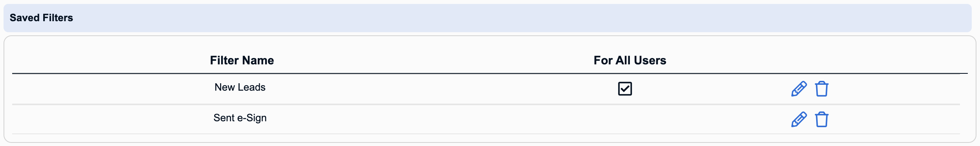The height and width of the screenshot is (146, 980).
Task: Uncheck For All Users on New Leads
Action: click(x=625, y=89)
